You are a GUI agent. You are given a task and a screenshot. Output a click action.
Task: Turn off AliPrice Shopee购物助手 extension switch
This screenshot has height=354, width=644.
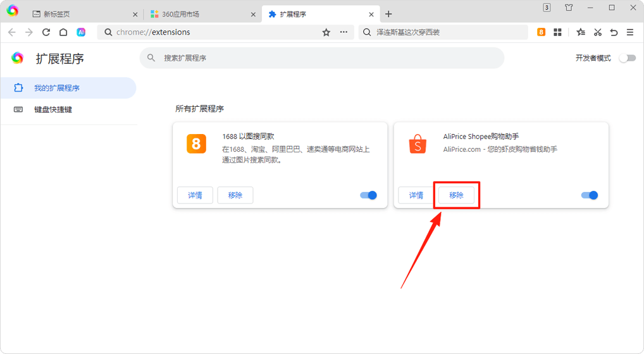point(589,195)
